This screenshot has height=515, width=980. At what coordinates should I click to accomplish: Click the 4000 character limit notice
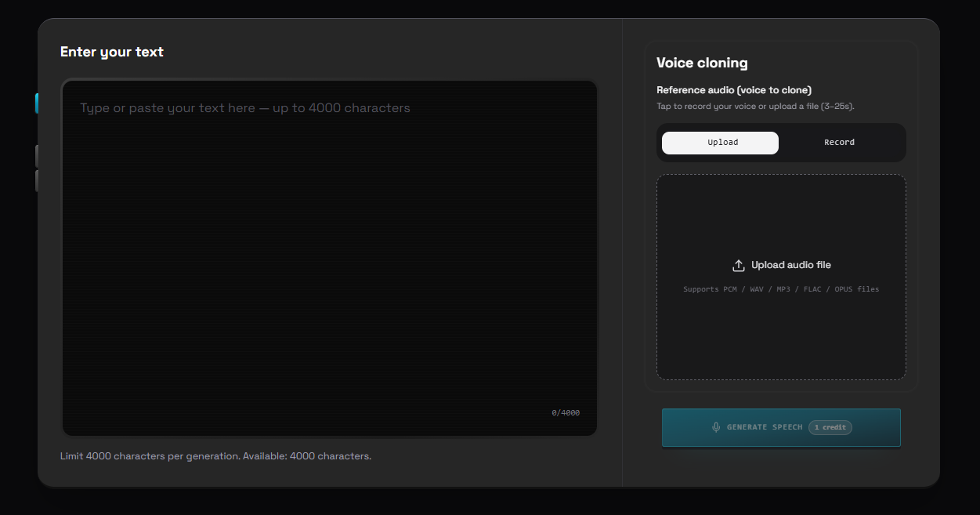click(x=215, y=455)
